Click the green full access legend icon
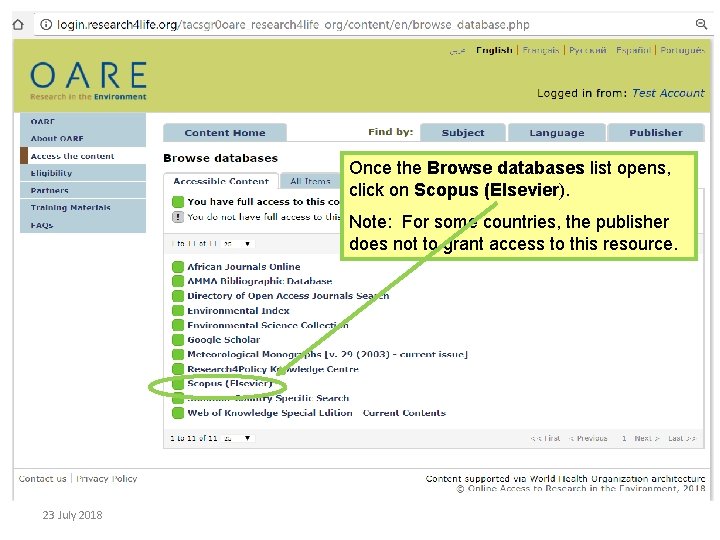The image size is (720, 540). tap(178, 202)
